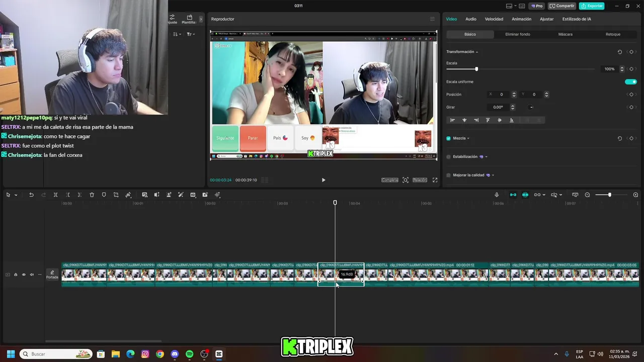Toggle the track lock icon
Viewport: 644px width, 362px height.
(16, 275)
